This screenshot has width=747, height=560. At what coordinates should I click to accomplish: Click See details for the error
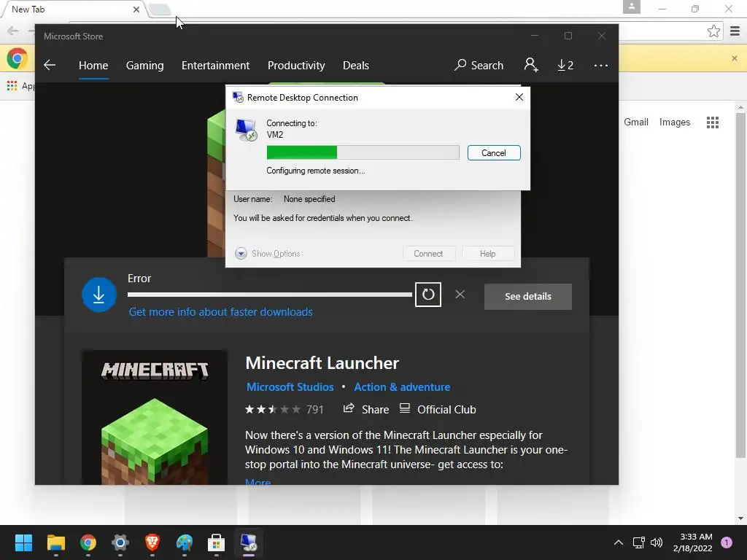(x=528, y=296)
